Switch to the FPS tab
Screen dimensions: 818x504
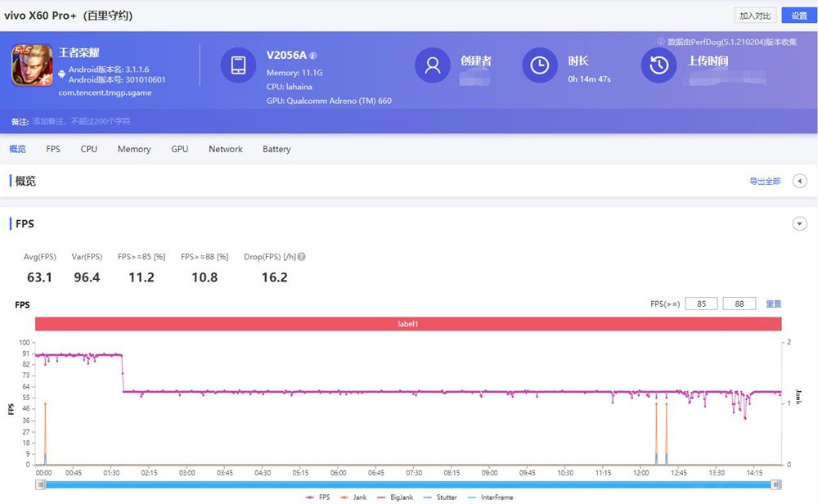pos(53,149)
